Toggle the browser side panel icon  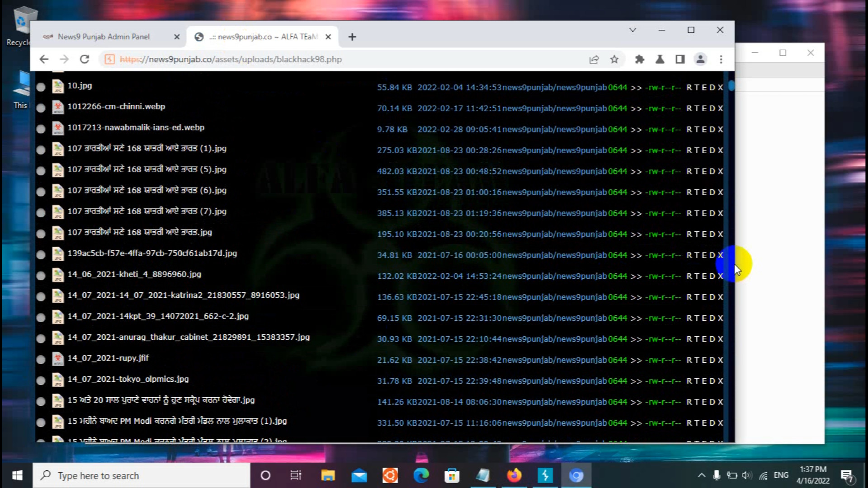680,59
